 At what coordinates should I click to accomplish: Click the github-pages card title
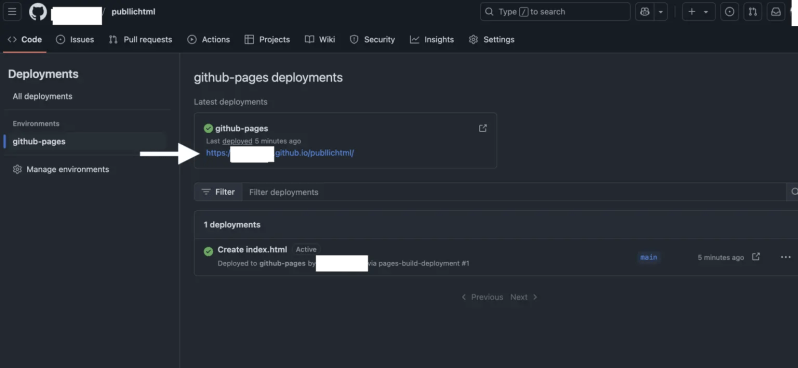click(x=242, y=128)
